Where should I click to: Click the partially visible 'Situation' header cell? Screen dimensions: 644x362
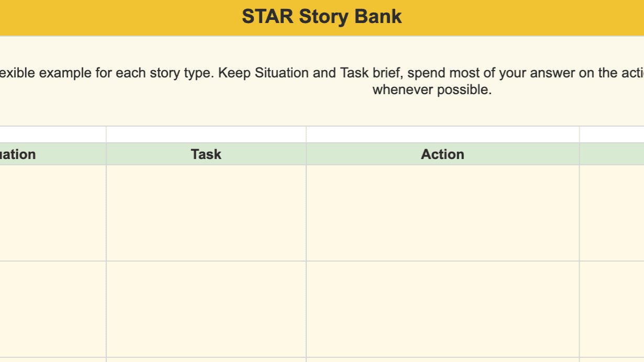coord(53,154)
